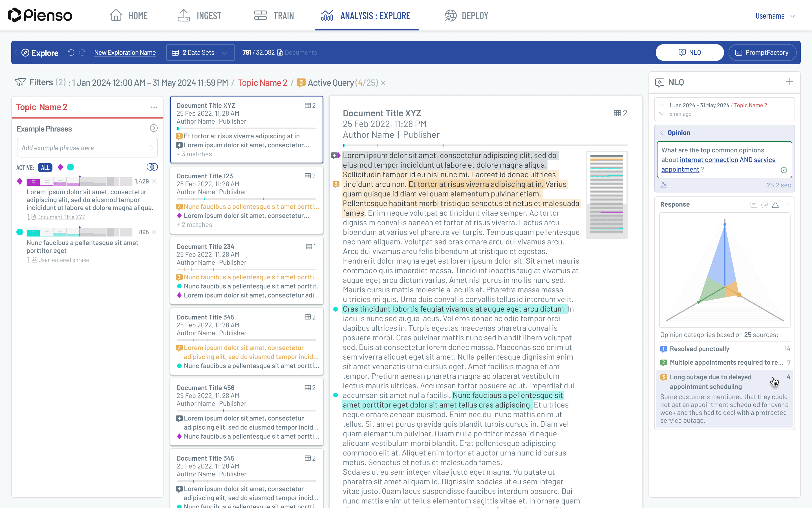This screenshot has height=508, width=812.
Task: Adjust purple phrase similarity threshold slider
Action: point(80,180)
